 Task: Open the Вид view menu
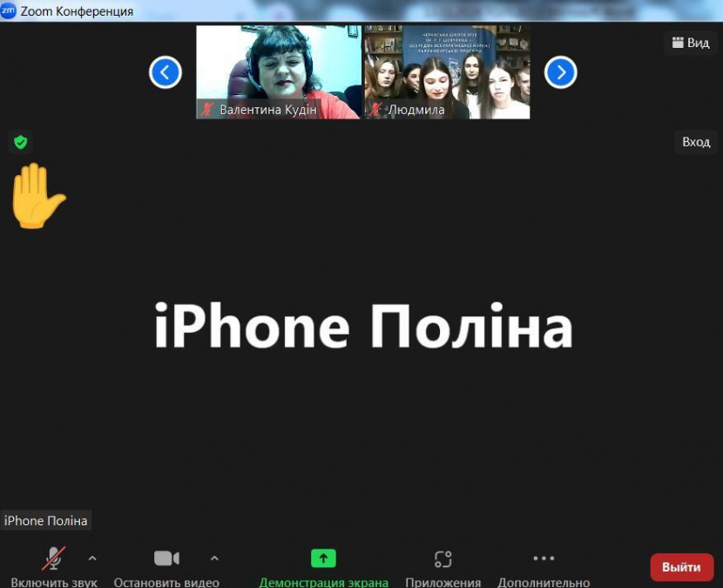pyautogui.click(x=690, y=43)
